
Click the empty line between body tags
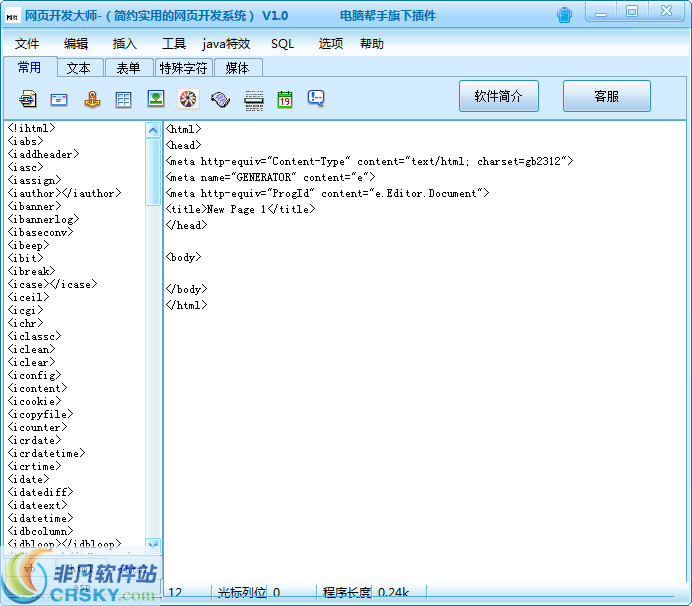(x=424, y=273)
